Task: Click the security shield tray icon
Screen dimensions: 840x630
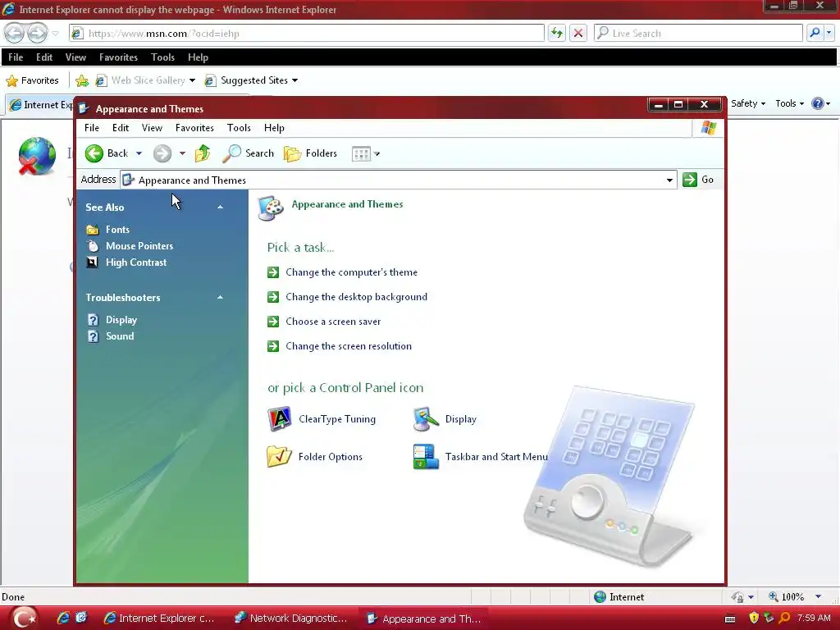Action: (x=754, y=618)
